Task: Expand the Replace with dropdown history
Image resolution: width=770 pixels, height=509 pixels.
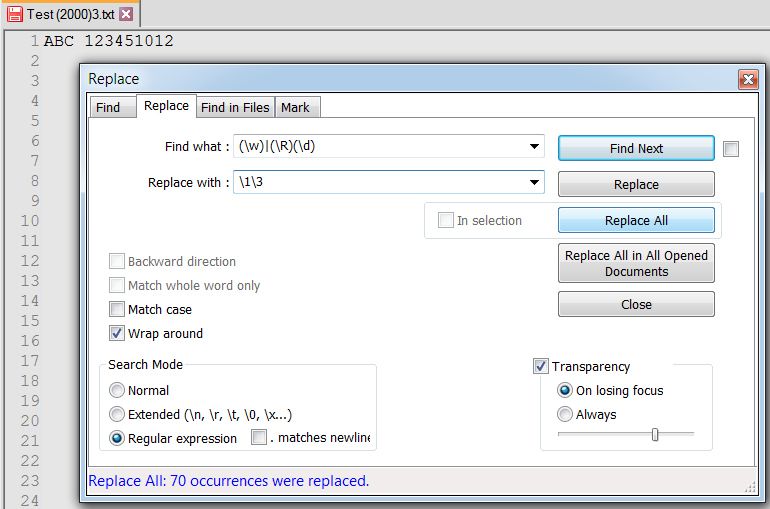Action: pos(535,183)
